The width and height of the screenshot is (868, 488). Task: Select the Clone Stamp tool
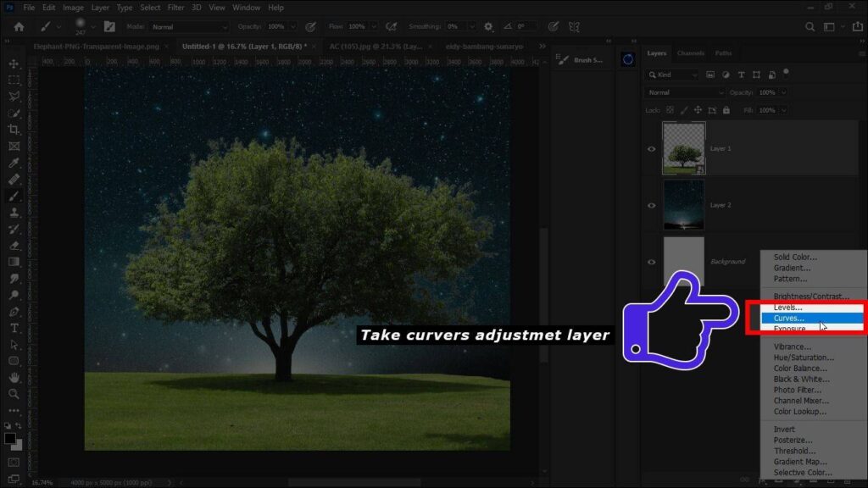tap(14, 213)
